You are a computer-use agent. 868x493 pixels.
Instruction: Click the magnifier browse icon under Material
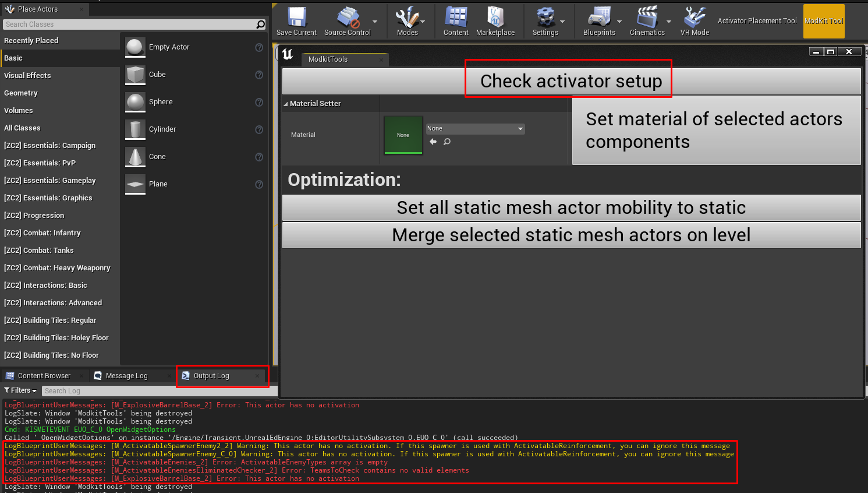tap(447, 142)
